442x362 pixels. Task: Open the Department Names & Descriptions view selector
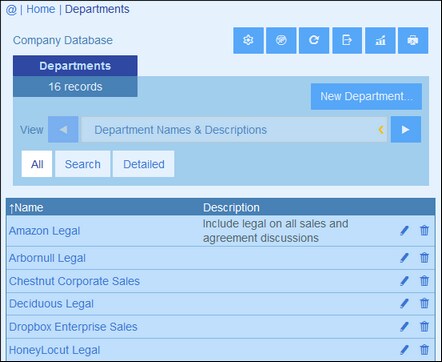point(234,129)
